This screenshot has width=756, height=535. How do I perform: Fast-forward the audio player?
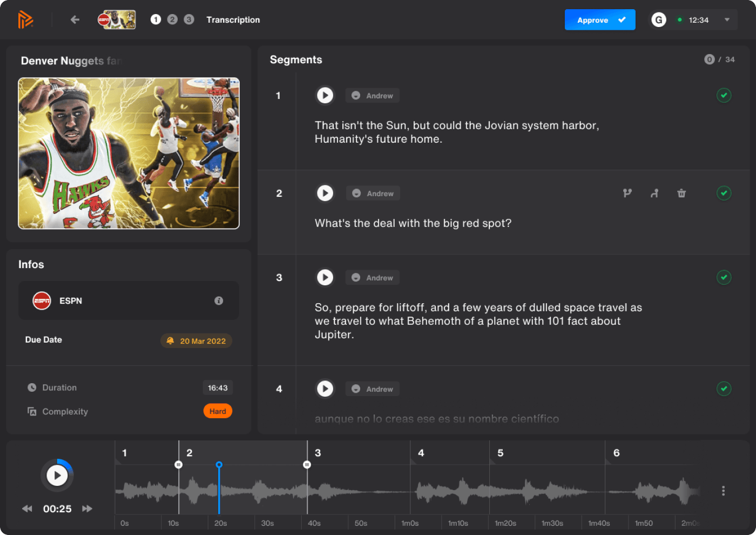coord(87,509)
